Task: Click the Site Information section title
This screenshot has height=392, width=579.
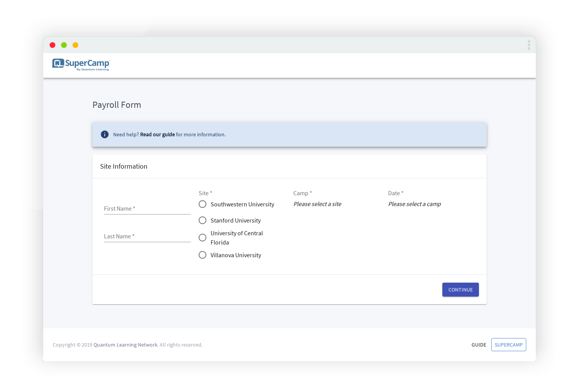Action: [x=124, y=166]
